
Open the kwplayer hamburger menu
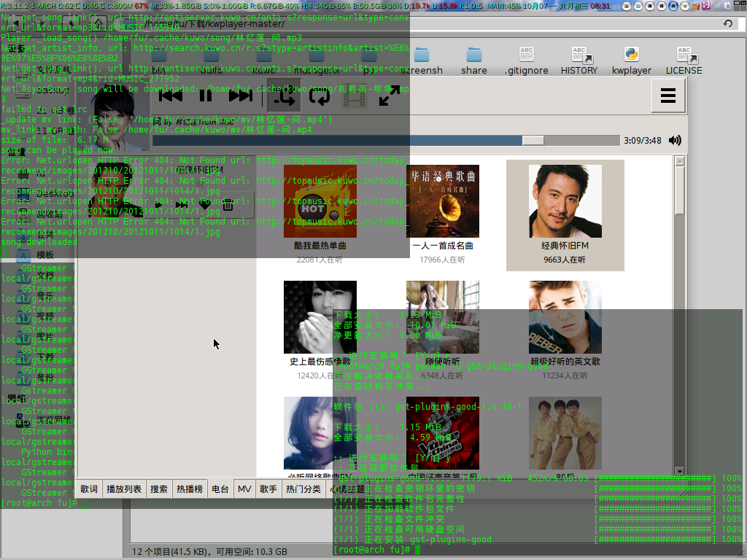pyautogui.click(x=668, y=96)
